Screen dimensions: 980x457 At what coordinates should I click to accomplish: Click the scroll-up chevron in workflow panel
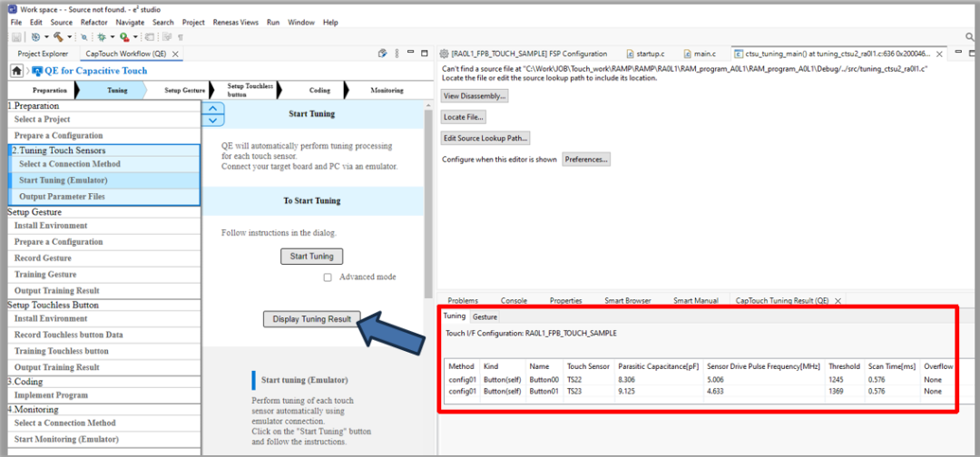coord(214,108)
